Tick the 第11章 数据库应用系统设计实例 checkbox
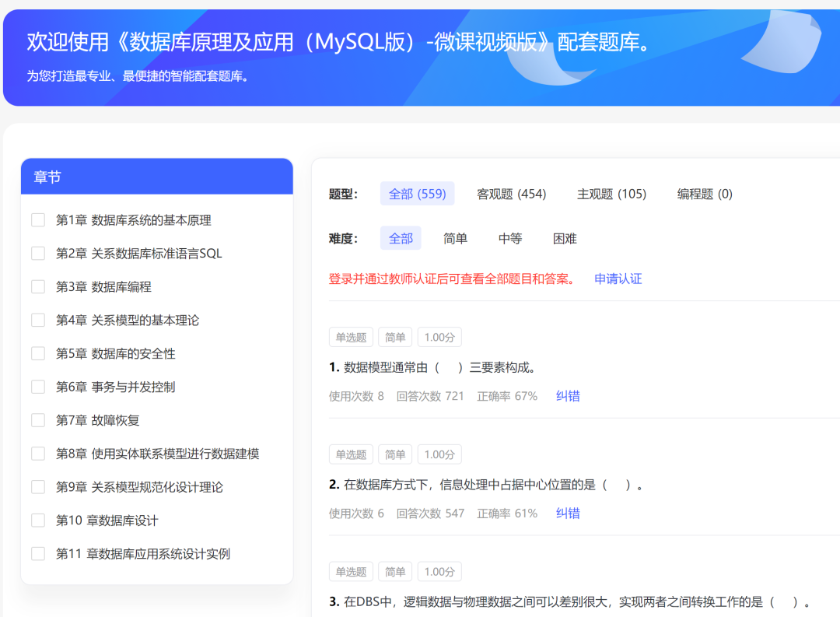The height and width of the screenshot is (617, 840). click(x=38, y=553)
